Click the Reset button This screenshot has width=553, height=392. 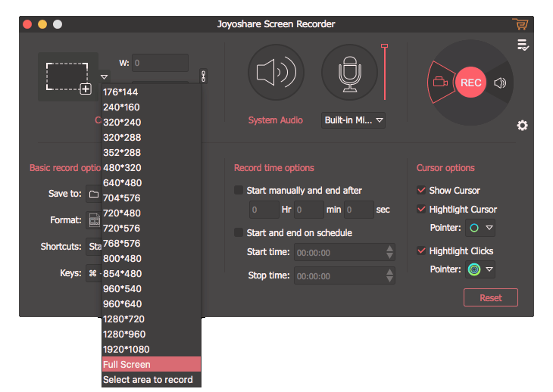tap(491, 297)
